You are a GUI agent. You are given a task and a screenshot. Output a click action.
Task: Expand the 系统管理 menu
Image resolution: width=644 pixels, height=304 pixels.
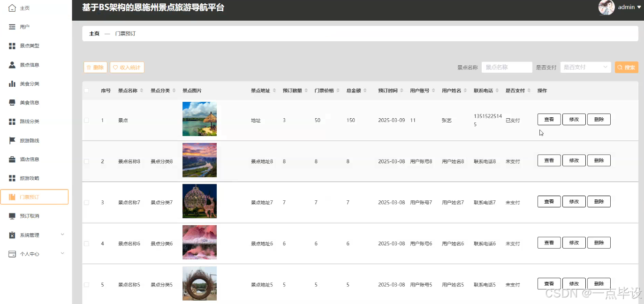coord(29,235)
